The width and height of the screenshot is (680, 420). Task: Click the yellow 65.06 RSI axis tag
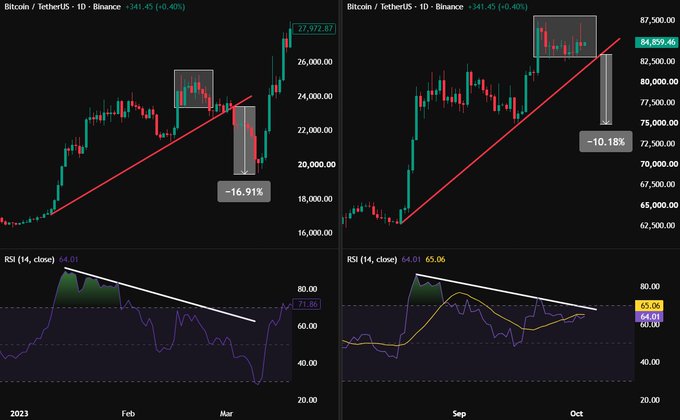(x=649, y=305)
